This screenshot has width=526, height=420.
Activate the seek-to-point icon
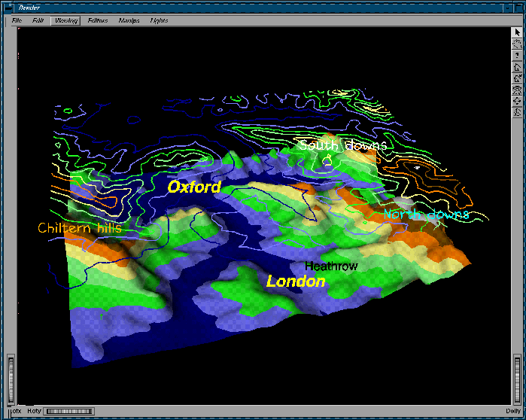point(517,100)
